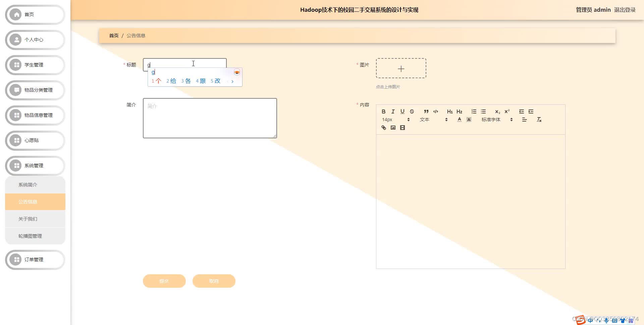Open the 首页 sidebar menu
The image size is (644, 325).
coord(35,14)
